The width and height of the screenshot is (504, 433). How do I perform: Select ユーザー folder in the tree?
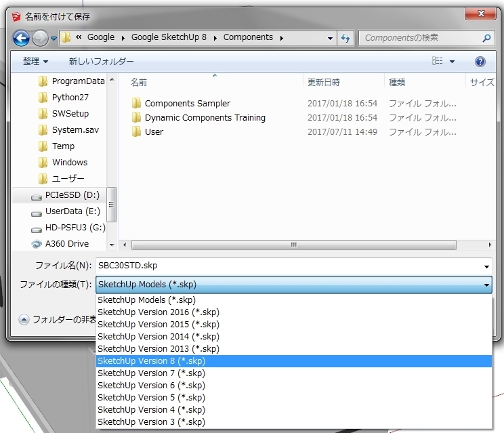[x=61, y=178]
